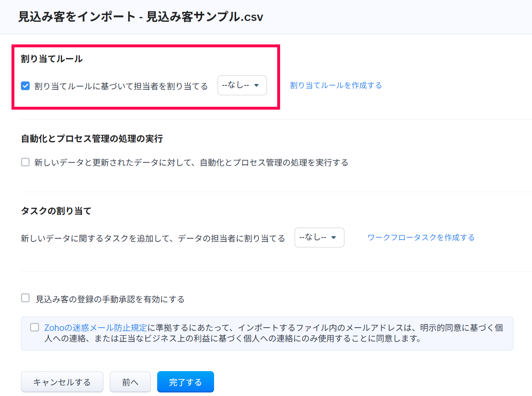Image resolution: width=532 pixels, height=396 pixels.
Task: Uncheck the 割り当てルールに基づいて担当者を割り当てる checkbox
Action: 25,86
